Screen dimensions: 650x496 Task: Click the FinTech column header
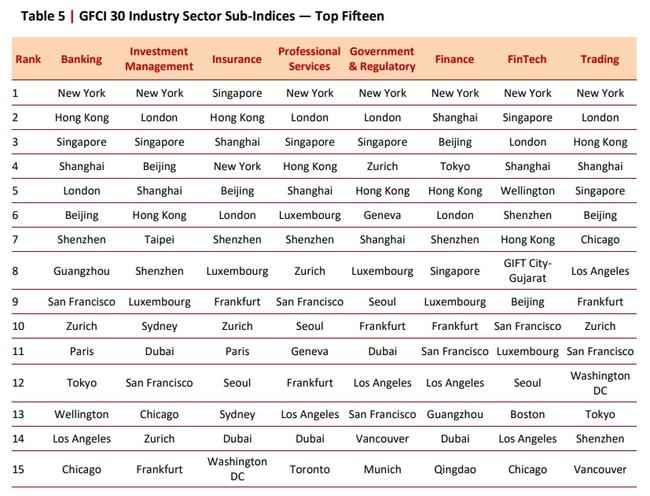(527, 59)
